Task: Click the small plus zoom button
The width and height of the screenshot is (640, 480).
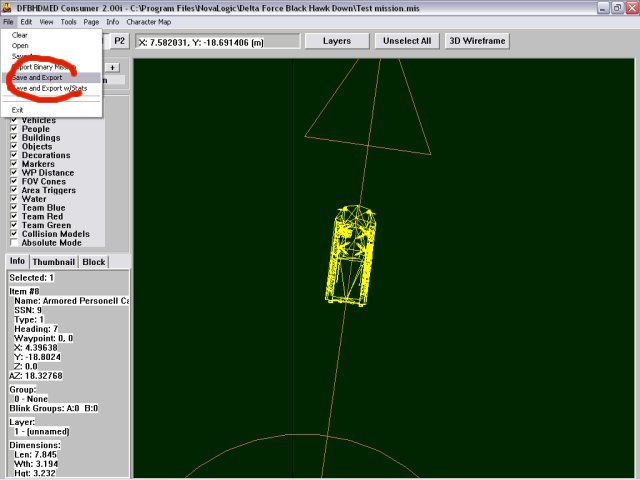Action: coord(113,67)
